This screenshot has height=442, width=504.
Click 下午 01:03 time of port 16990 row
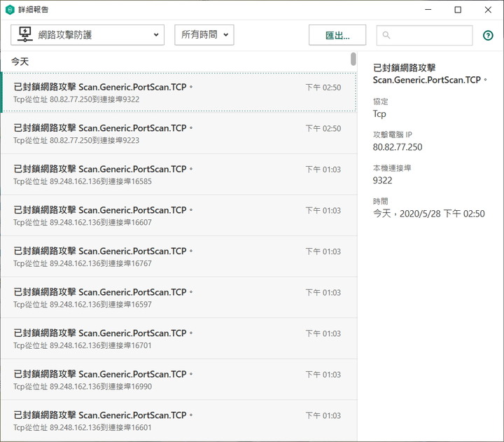coord(323,375)
